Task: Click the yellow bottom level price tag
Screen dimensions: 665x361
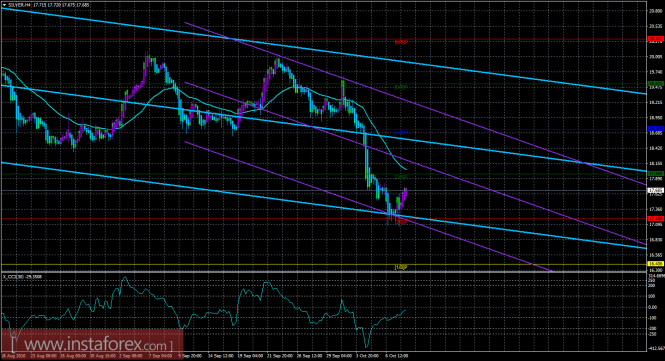Action: pos(656,264)
